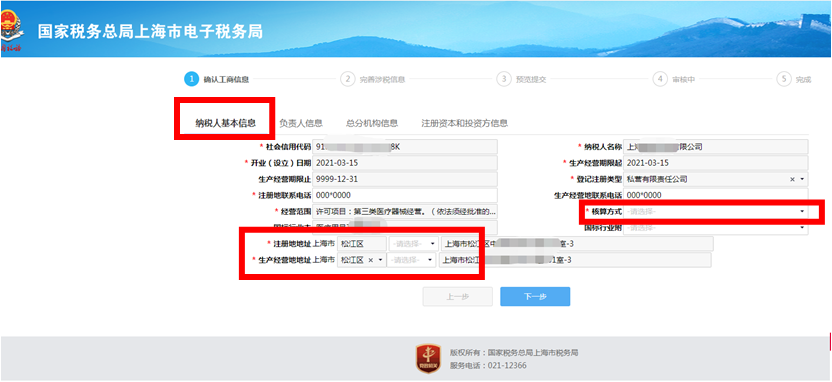
Task: Click the 开业（设立）日期 field
Action: (405, 163)
